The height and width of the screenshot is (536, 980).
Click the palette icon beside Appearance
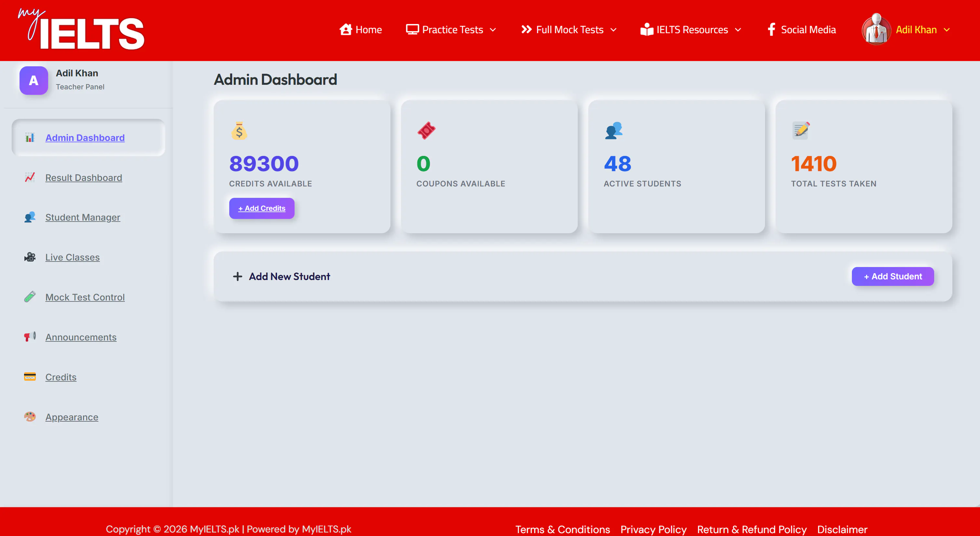tap(30, 417)
